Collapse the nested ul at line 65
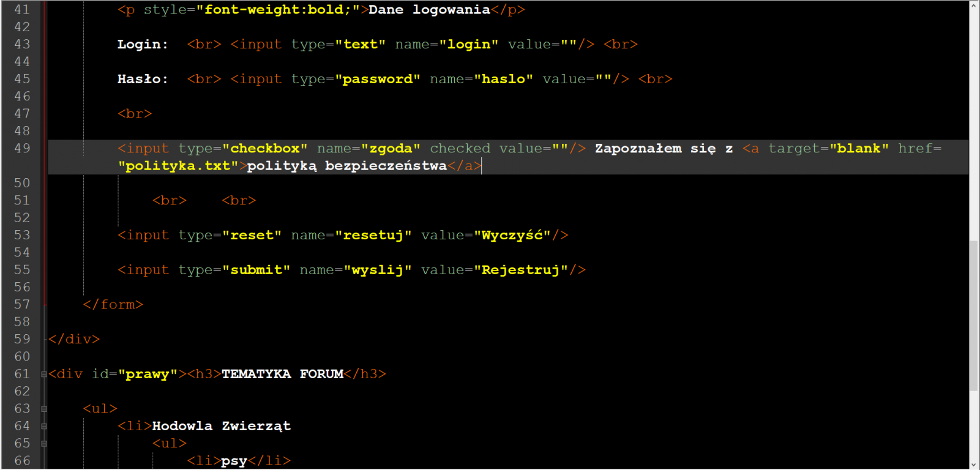The image size is (980, 470). (x=44, y=444)
